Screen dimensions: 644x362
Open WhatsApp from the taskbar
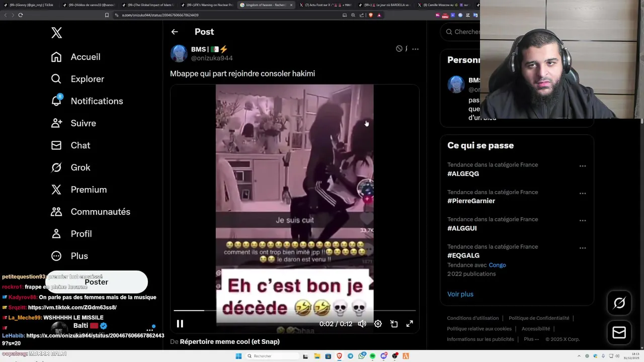[x=361, y=356]
